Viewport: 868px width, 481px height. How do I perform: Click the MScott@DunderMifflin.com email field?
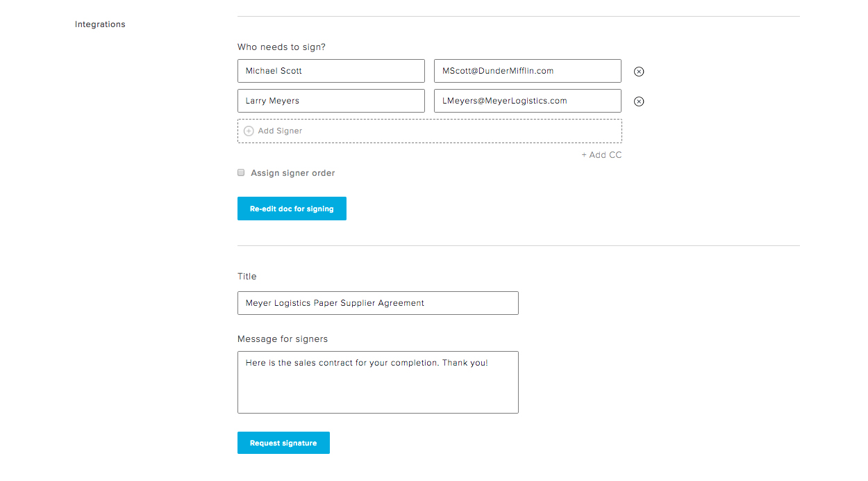click(x=527, y=71)
